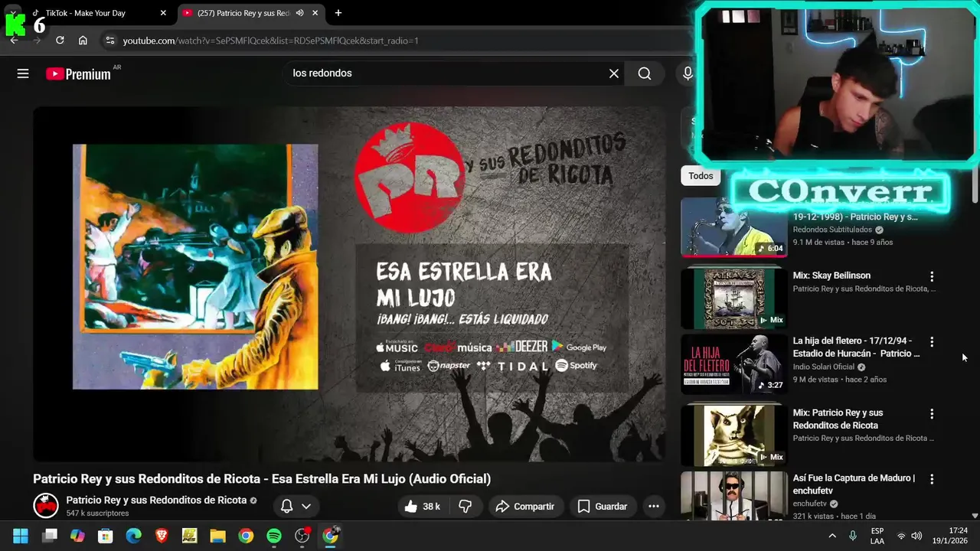Open the volume control in tray
The height and width of the screenshot is (551, 980).
(916, 536)
